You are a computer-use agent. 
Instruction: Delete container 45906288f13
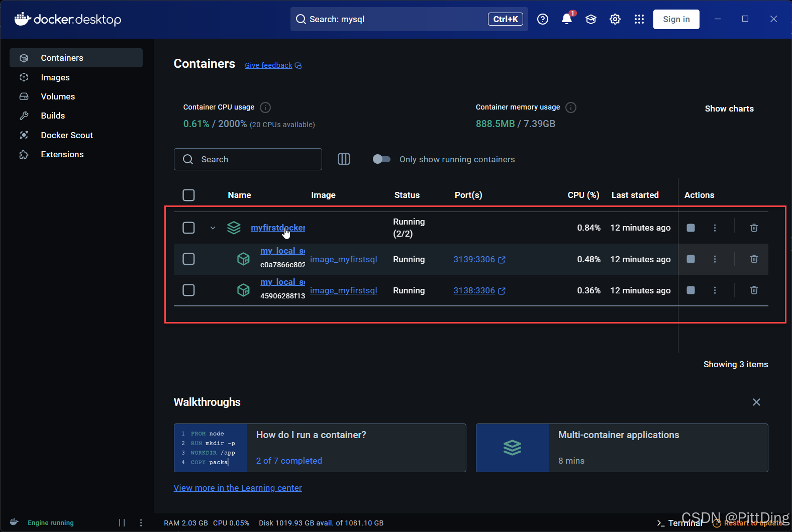click(754, 290)
